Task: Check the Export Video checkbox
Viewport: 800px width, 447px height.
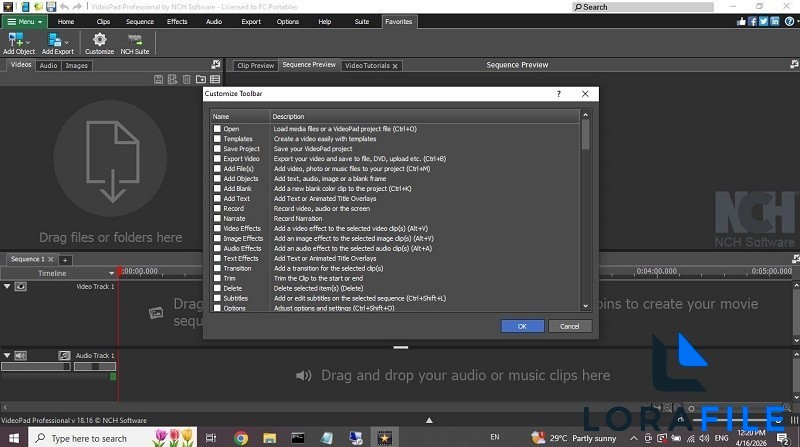Action: click(x=217, y=159)
